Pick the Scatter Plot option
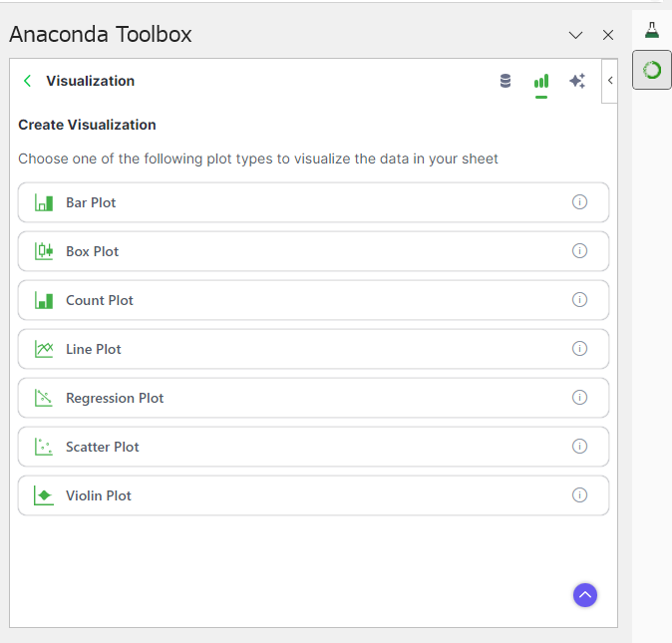Image resolution: width=672 pixels, height=643 pixels. tap(313, 447)
